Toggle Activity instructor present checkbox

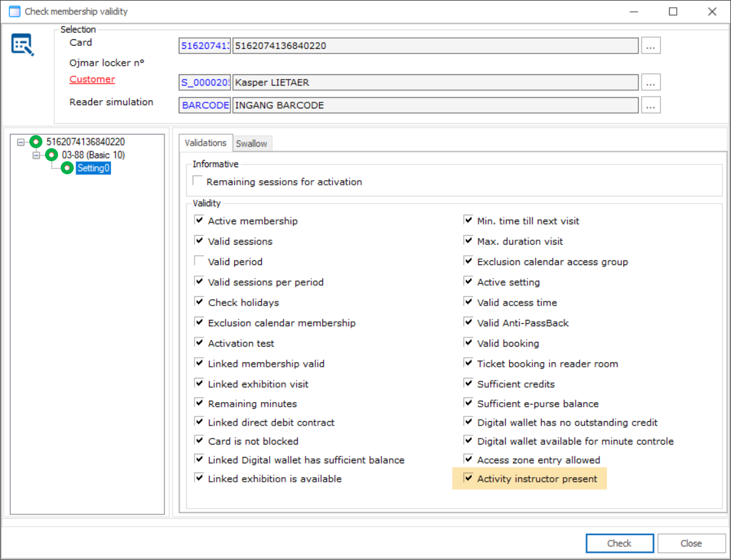469,478
